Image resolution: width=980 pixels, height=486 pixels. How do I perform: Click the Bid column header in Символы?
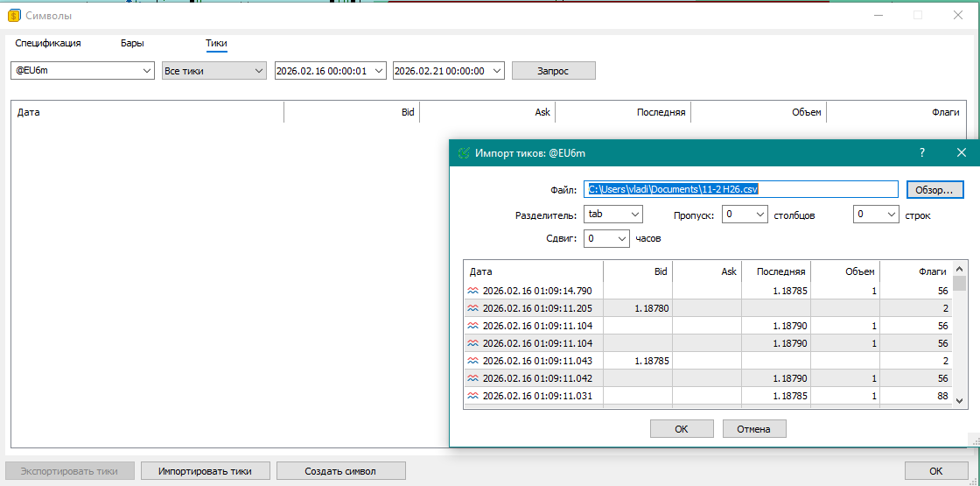coord(352,113)
